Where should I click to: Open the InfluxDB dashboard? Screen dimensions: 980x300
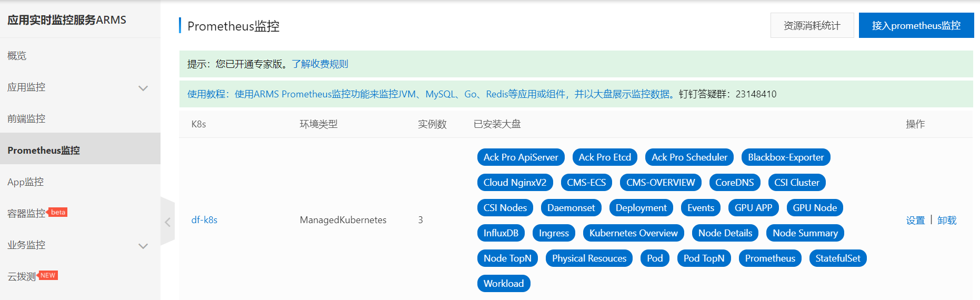pyautogui.click(x=501, y=233)
